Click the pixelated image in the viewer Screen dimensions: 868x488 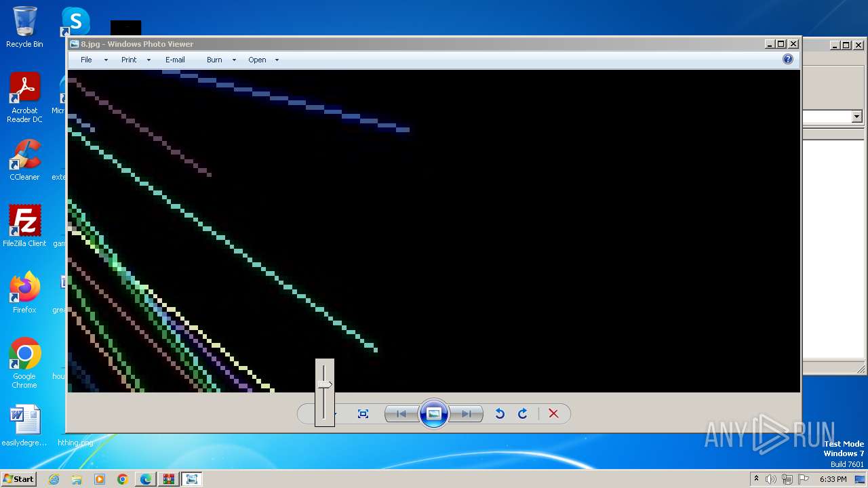click(x=434, y=230)
